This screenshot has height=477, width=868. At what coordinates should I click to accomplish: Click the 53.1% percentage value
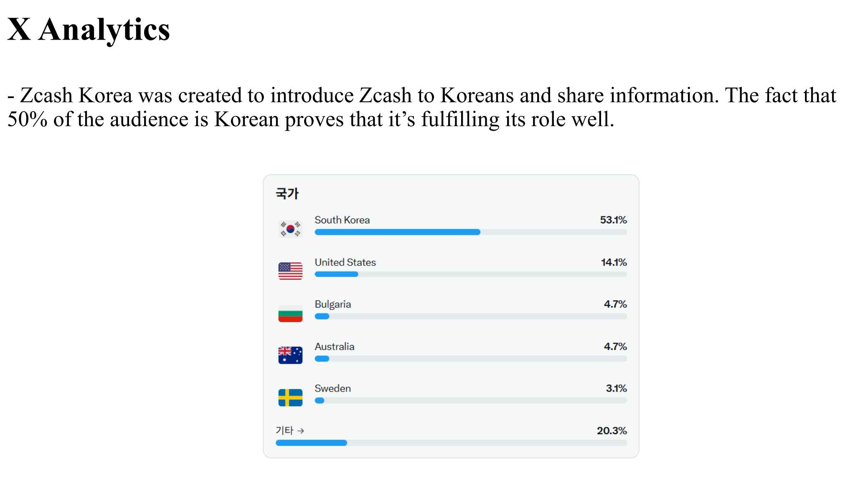(x=613, y=220)
